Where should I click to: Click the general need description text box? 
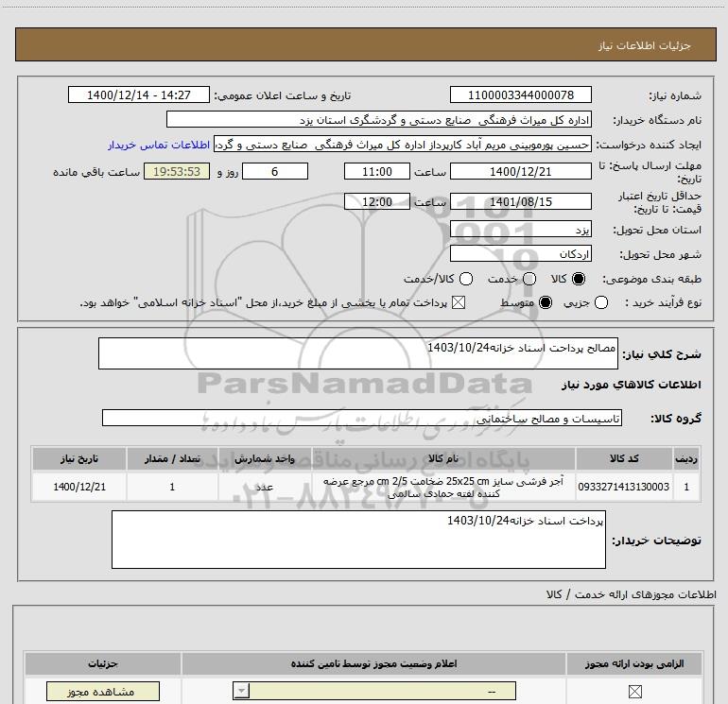(358, 353)
